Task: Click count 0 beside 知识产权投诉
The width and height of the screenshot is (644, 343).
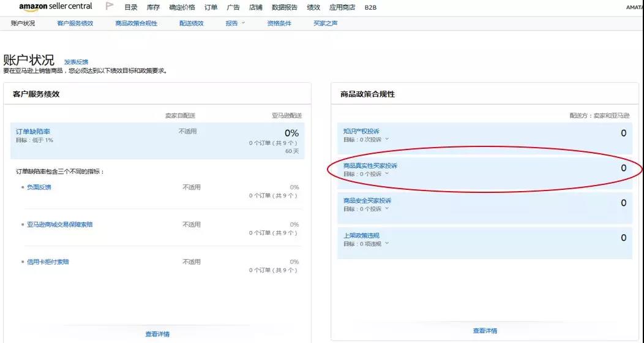Action: coord(623,133)
